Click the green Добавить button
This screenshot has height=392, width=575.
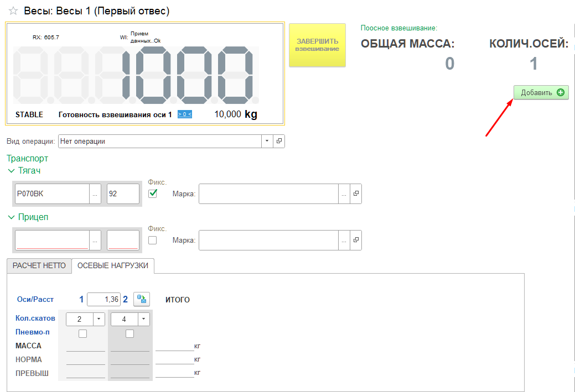click(x=541, y=93)
